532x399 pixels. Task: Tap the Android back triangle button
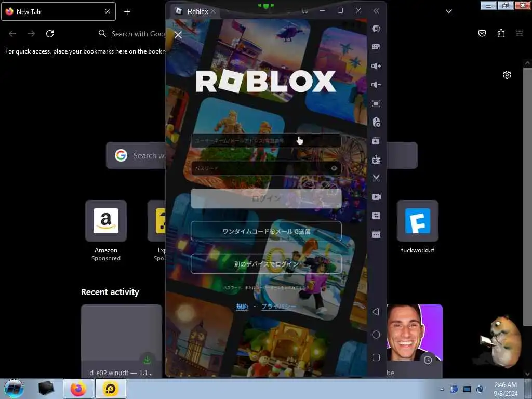click(376, 312)
